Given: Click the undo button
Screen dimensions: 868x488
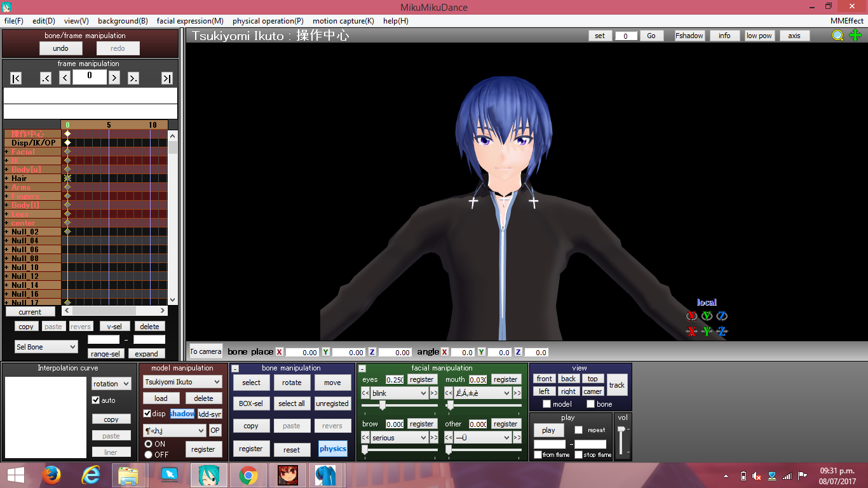Looking at the screenshot, I should 60,48.
